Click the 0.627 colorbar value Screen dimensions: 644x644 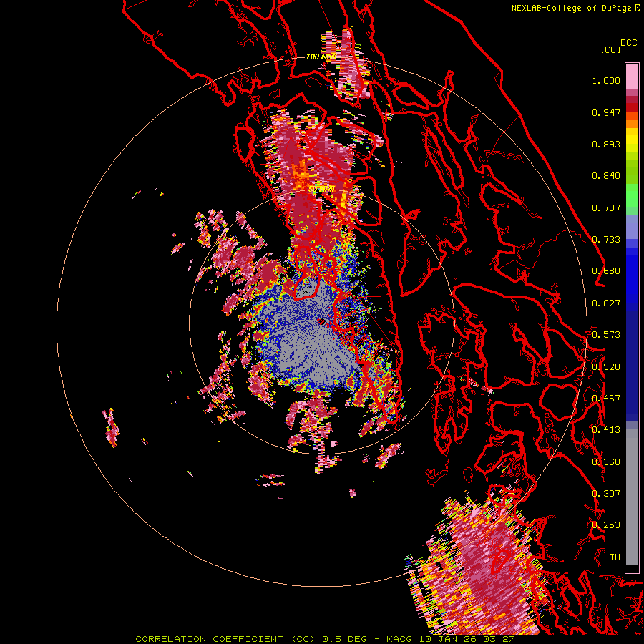click(606, 303)
